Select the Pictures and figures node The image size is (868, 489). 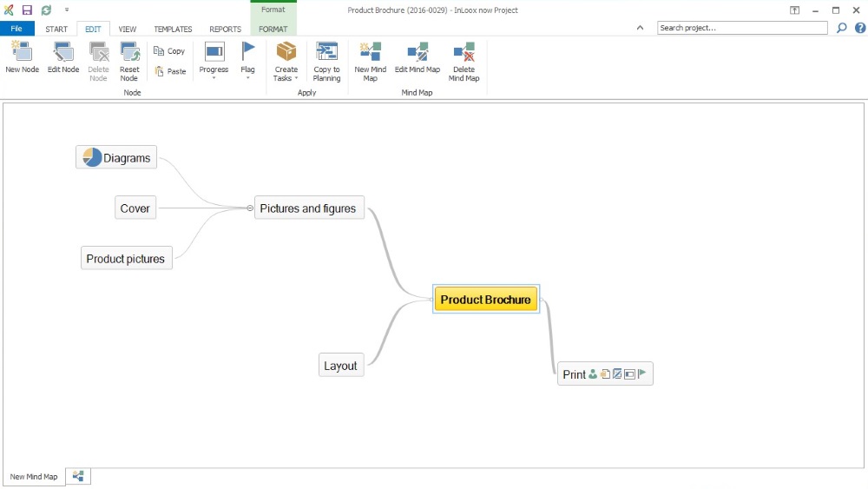click(309, 208)
